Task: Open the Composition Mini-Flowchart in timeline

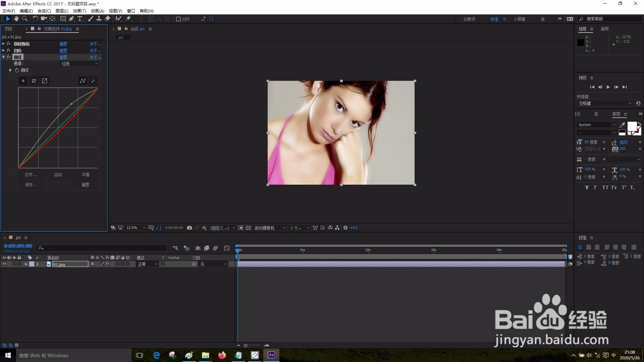Action: (x=175, y=248)
